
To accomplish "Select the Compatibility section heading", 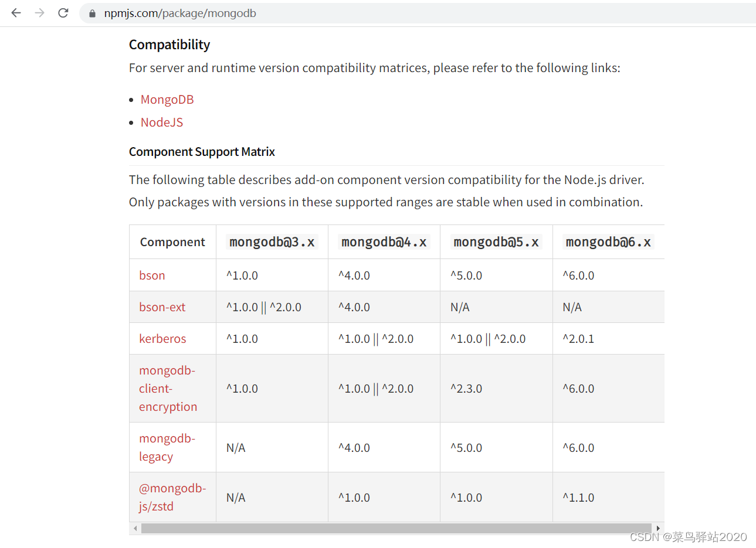I will (169, 44).
